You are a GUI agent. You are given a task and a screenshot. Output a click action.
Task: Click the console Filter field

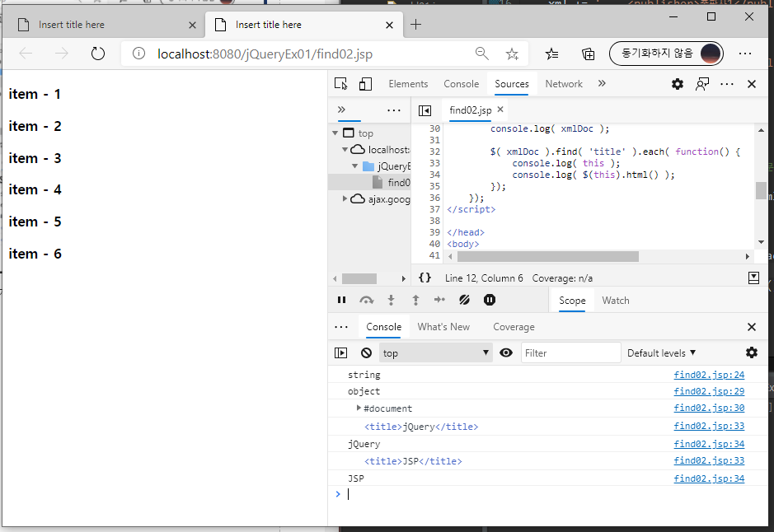[570, 352]
